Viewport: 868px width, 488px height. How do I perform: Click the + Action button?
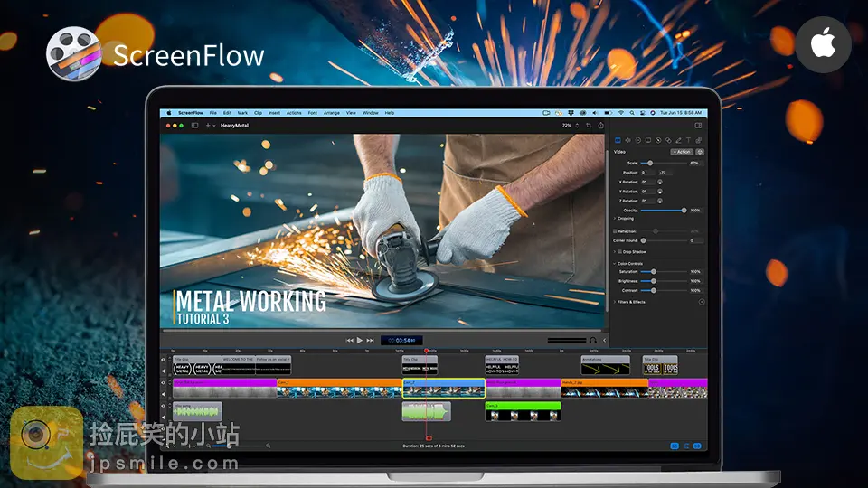click(x=681, y=152)
